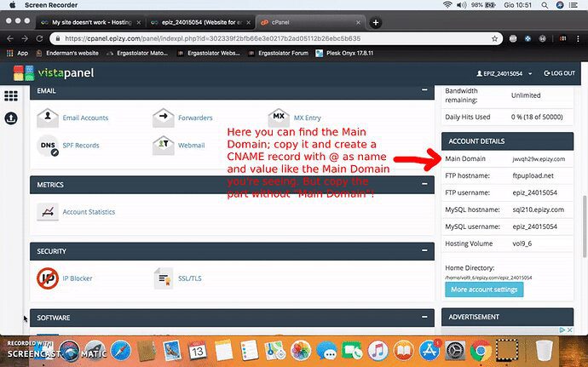Reload the page in browser
Image resolution: width=588 pixels, height=367 pixels.
tap(39, 38)
